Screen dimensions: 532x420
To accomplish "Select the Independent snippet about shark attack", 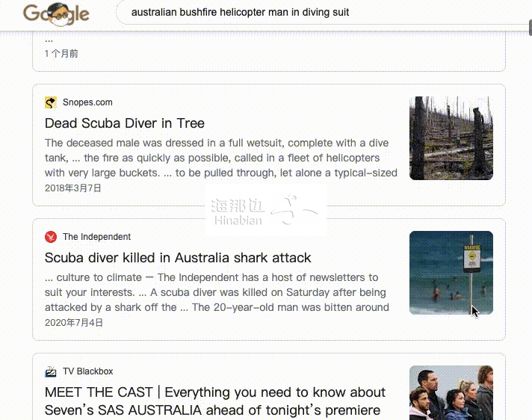I will pos(217,292).
